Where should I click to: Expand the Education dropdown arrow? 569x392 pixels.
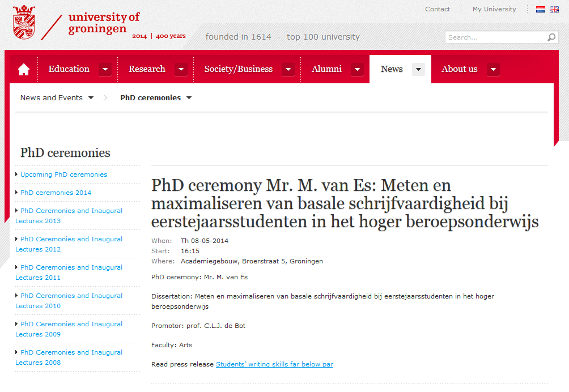point(105,70)
